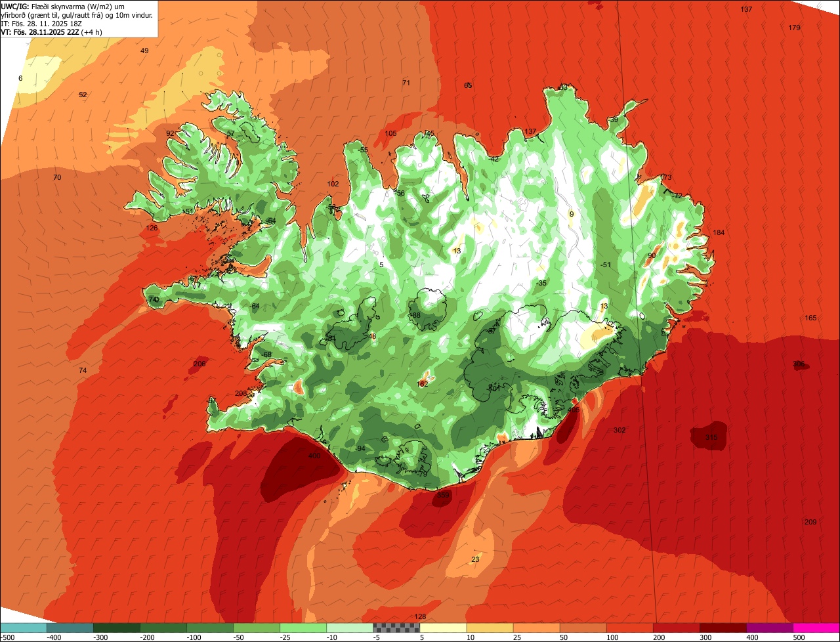Click the map value '209' in the lower right

(x=810, y=522)
